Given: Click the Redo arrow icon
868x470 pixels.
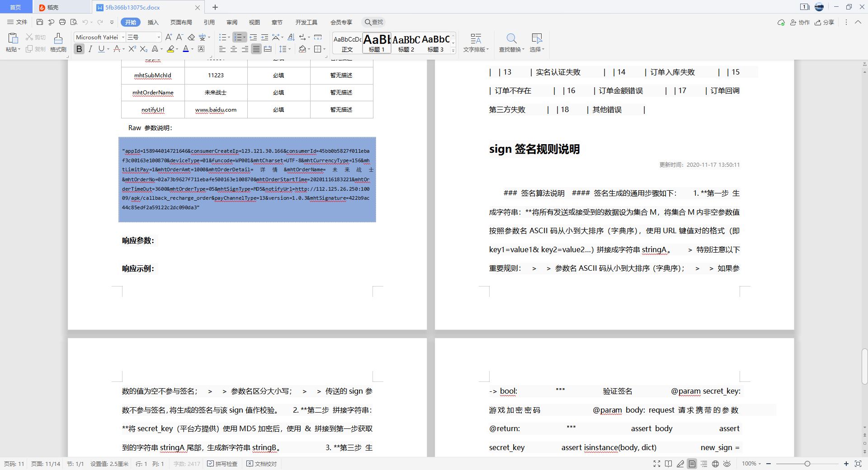Looking at the screenshot, I should tap(100, 22).
